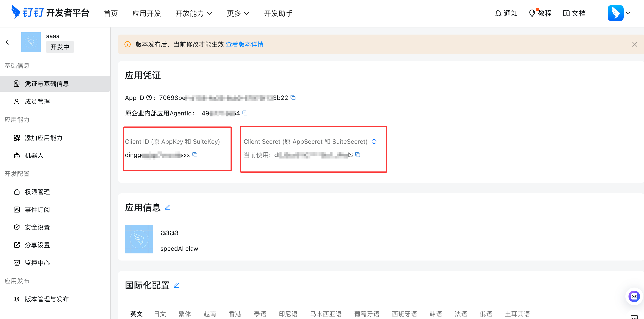
Task: Follow the 查看版本详情 link
Action: pyautogui.click(x=244, y=44)
